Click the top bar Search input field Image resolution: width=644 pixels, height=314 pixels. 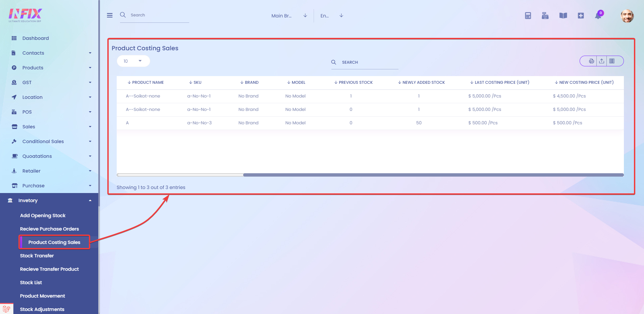(x=159, y=15)
